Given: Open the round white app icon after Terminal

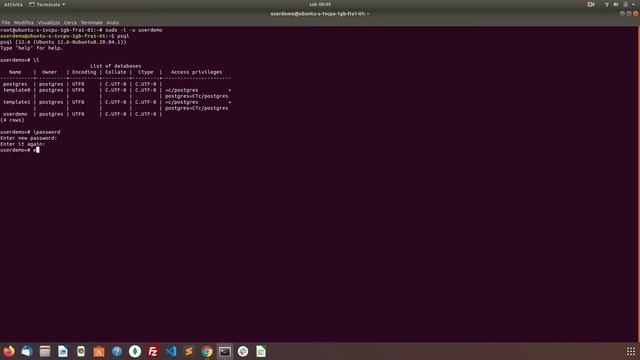Looking at the screenshot, I should [243, 351].
